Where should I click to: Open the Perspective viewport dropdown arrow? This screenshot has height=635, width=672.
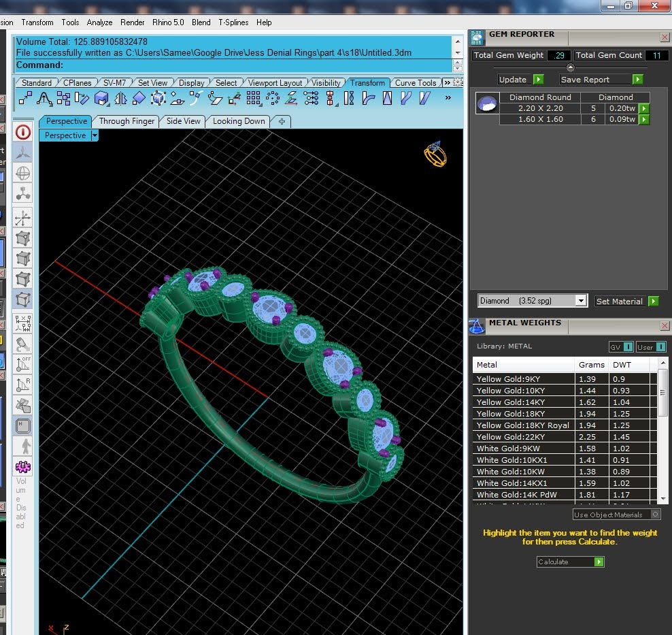click(x=95, y=135)
